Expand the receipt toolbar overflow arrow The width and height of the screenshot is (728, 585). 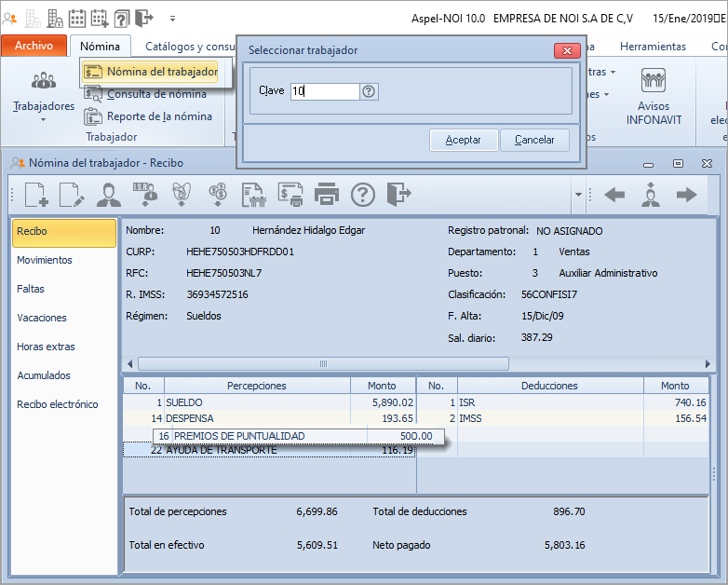[x=578, y=196]
